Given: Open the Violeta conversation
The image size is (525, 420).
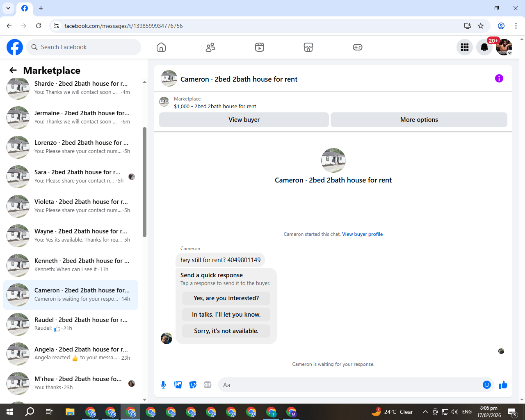Looking at the screenshot, I should click(x=71, y=206).
